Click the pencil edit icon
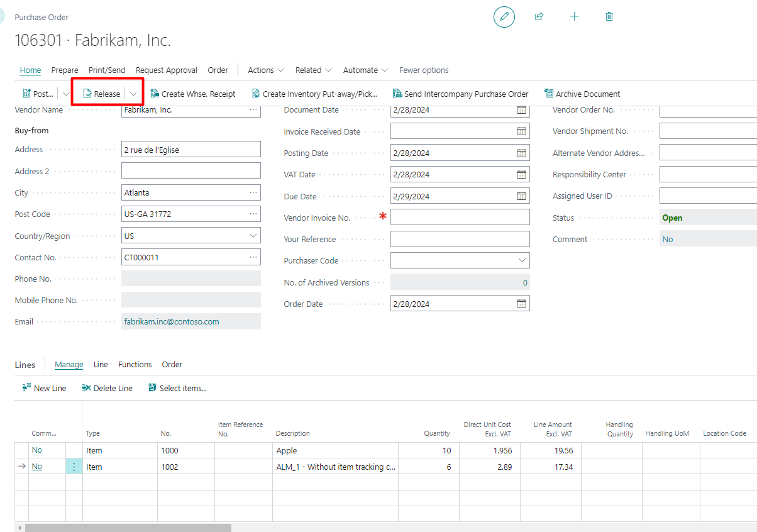 (x=504, y=17)
